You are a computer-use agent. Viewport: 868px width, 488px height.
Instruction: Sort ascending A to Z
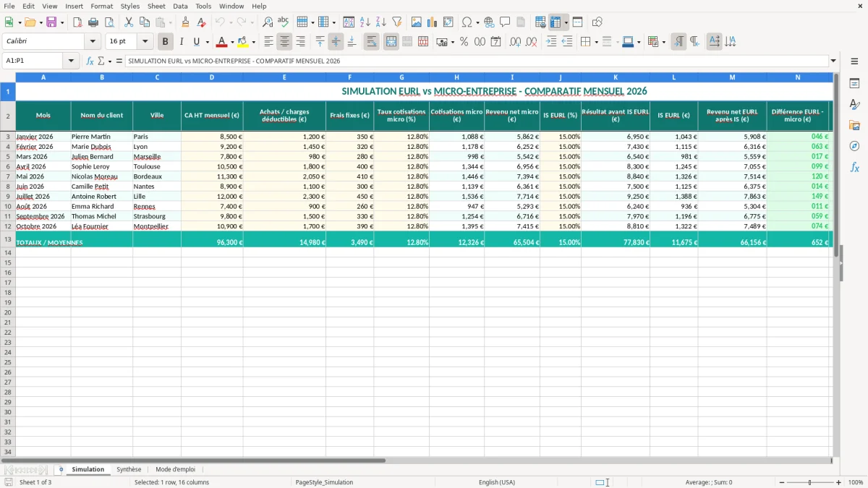tap(365, 22)
